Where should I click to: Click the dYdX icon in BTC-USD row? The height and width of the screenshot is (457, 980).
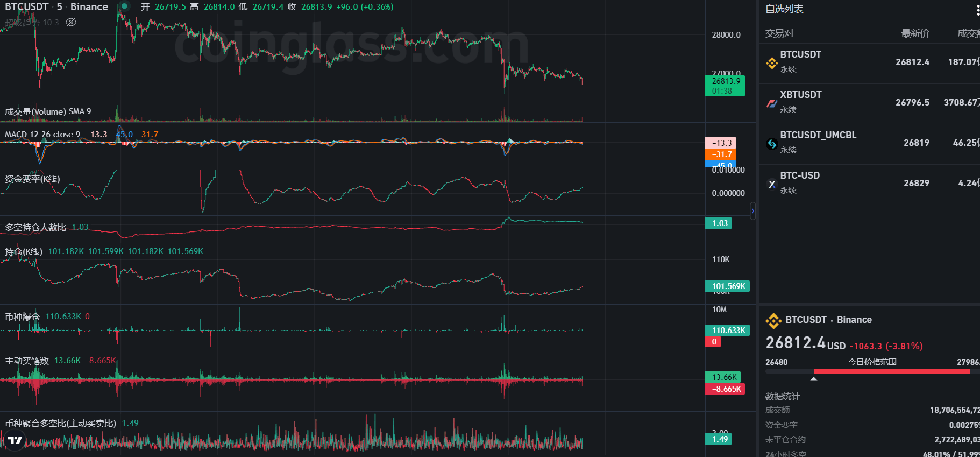tap(772, 184)
